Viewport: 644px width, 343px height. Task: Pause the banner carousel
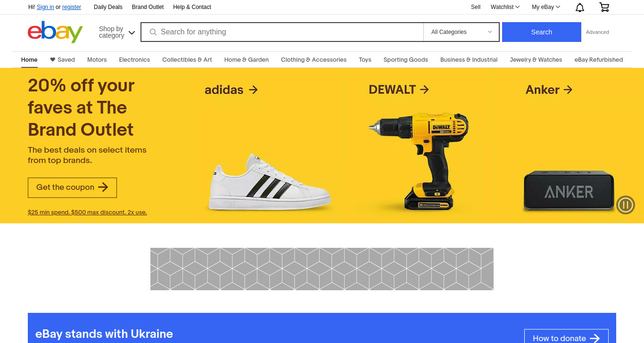point(626,205)
